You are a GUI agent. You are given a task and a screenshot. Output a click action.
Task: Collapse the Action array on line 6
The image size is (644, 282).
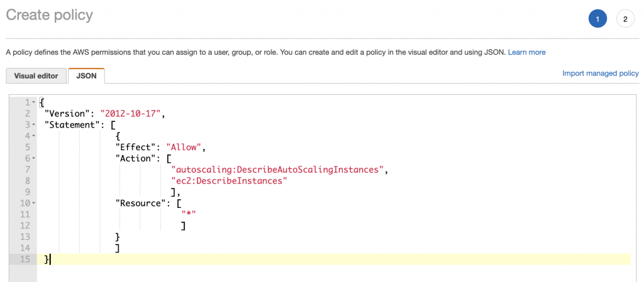point(34,159)
